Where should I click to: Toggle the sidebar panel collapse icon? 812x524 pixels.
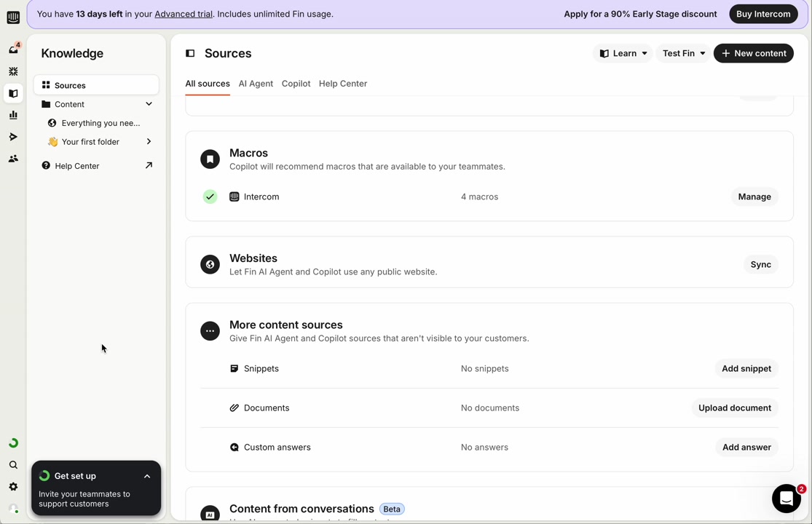[190, 53]
